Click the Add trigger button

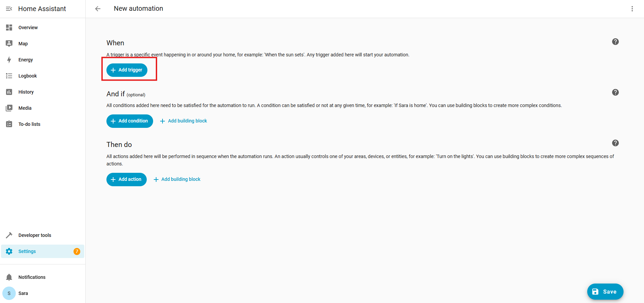click(127, 70)
